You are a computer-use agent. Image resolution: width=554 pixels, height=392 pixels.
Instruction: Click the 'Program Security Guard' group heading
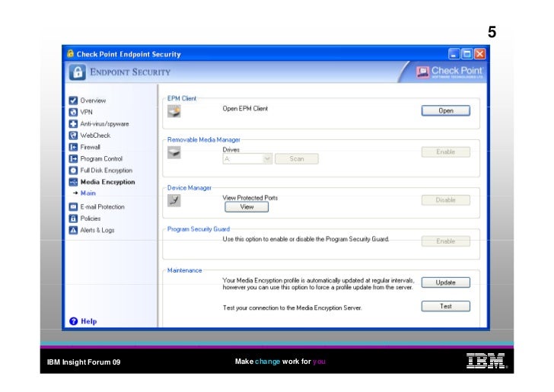coord(198,229)
